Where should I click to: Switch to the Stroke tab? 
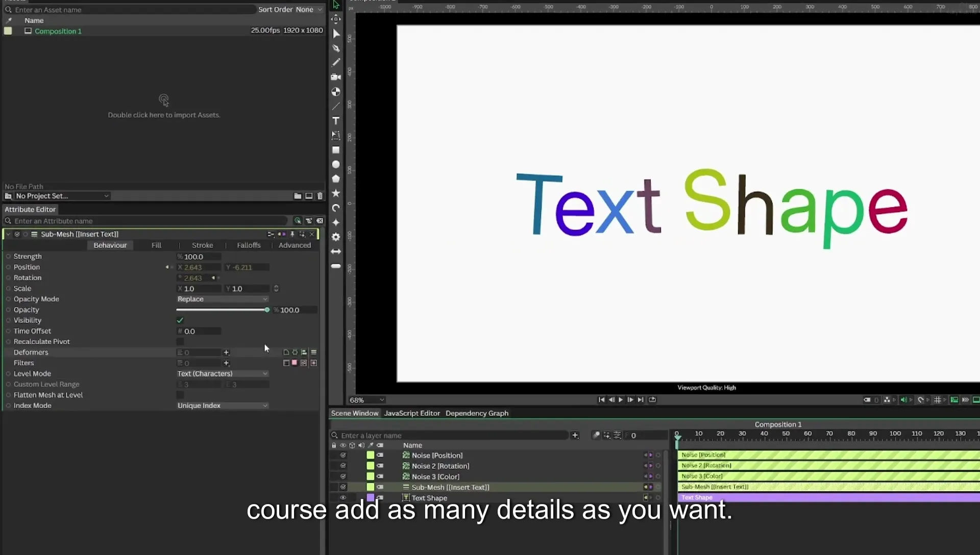coord(202,245)
